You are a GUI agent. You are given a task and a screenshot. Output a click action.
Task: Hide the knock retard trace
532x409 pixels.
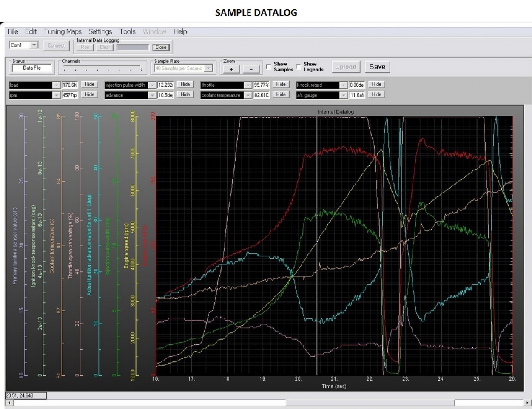(x=376, y=85)
